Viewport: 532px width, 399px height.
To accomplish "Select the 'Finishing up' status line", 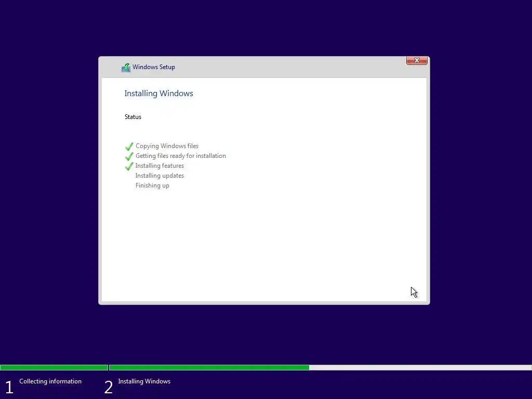I will pos(152,185).
